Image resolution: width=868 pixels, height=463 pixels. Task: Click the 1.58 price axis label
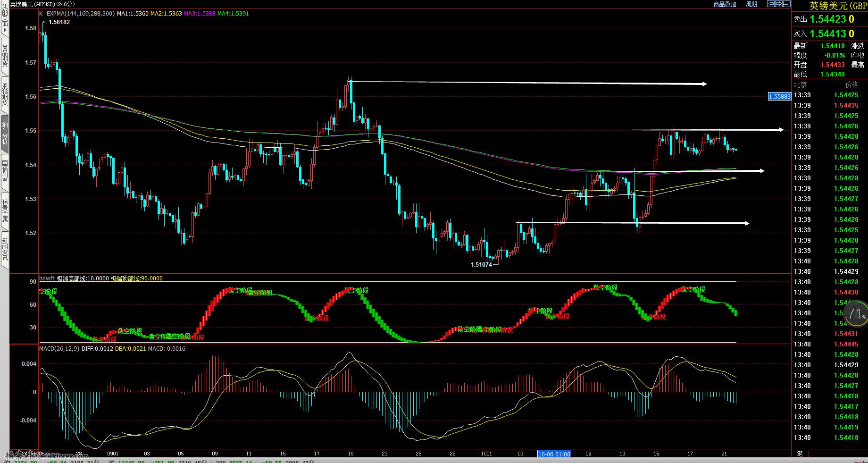point(30,28)
